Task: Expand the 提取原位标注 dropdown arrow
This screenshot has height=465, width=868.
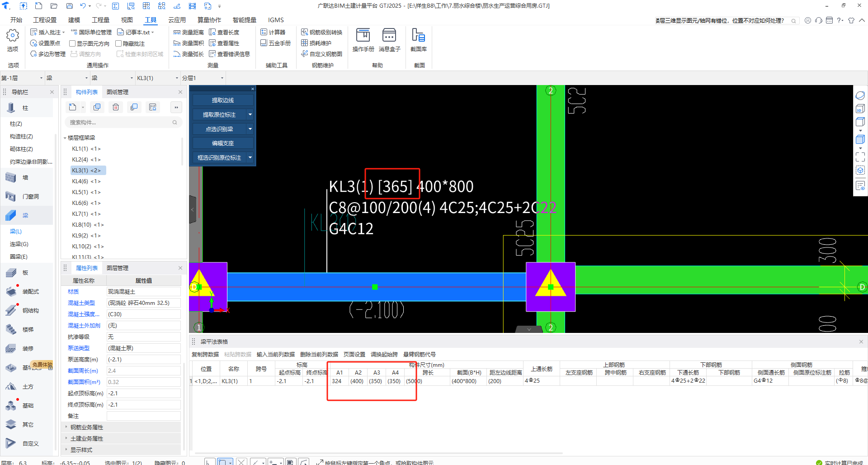Action: click(x=250, y=114)
